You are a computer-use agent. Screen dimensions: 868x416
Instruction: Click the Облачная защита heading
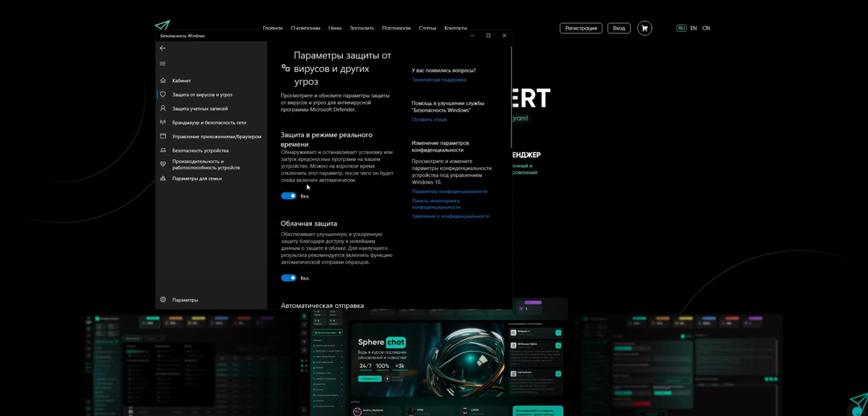(x=309, y=224)
